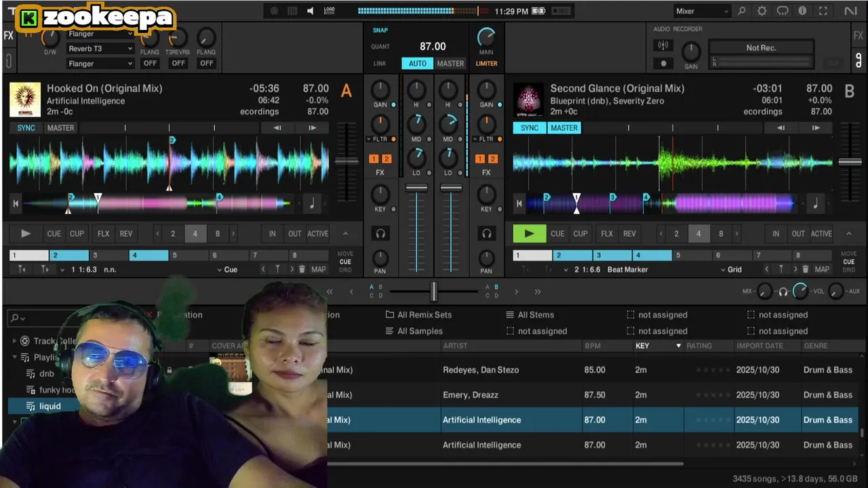Toggle T3REVRB OFF button
The image size is (868, 488).
point(178,63)
